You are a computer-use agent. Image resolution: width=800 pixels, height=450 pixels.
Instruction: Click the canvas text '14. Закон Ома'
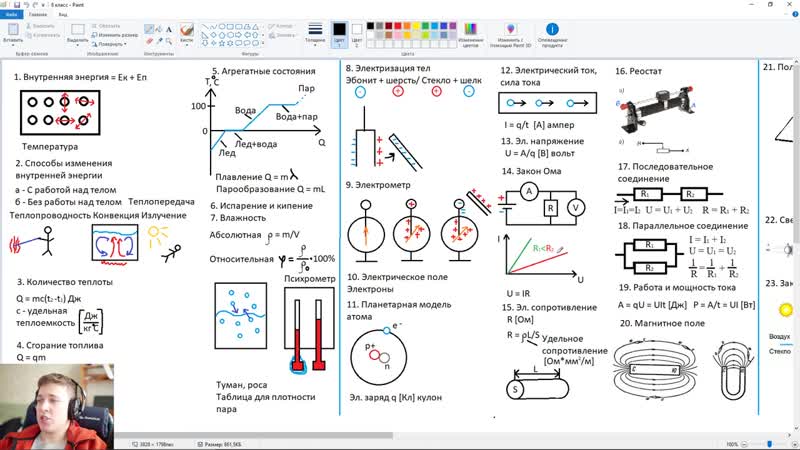[531, 171]
